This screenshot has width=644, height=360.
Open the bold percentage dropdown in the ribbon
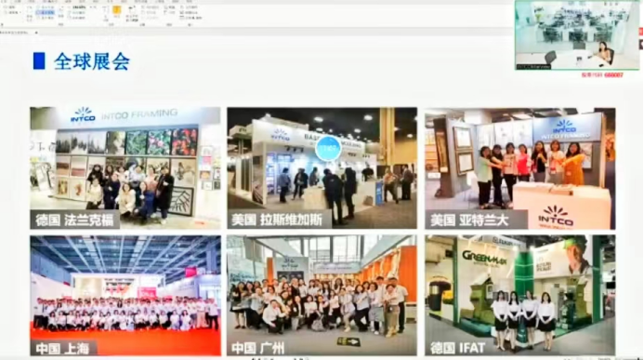79,7
